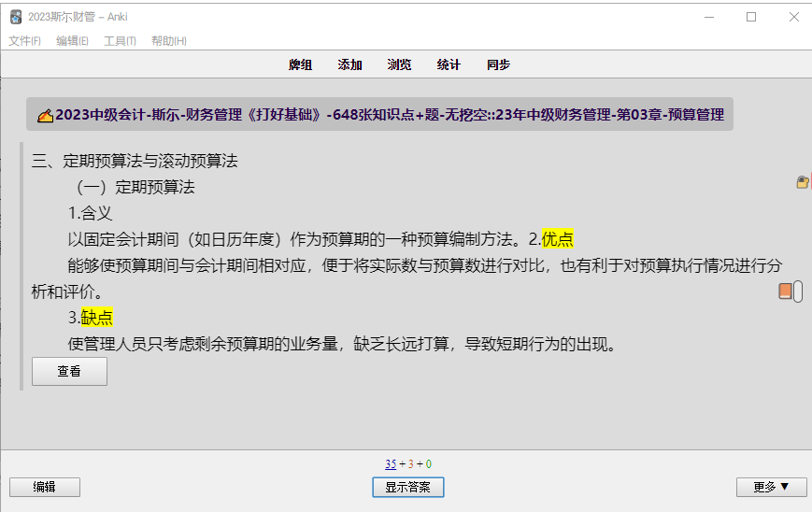The image size is (812, 512).
Task: Open the 统计 statistics window
Action: tap(449, 64)
